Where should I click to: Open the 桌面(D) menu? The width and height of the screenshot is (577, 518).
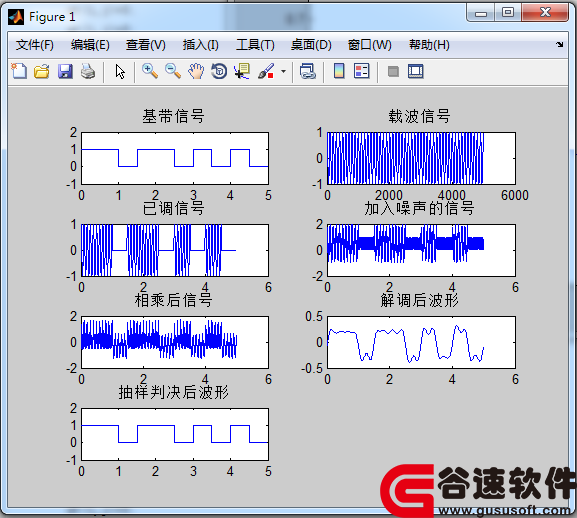click(x=311, y=45)
